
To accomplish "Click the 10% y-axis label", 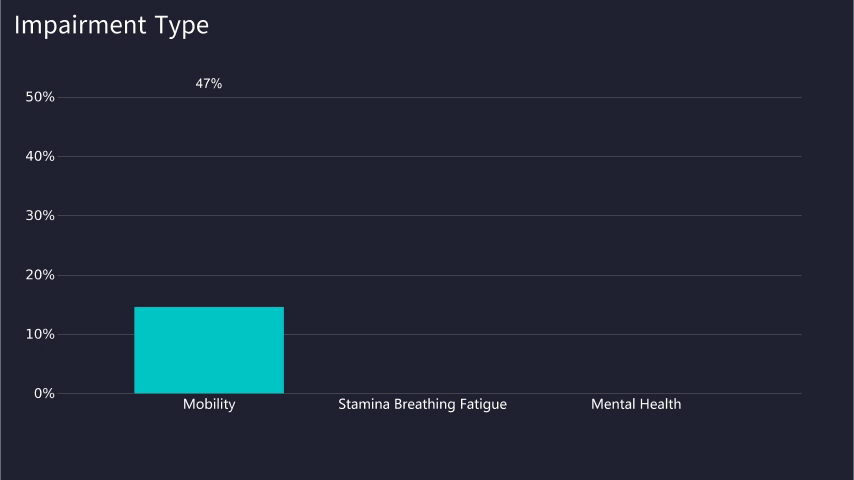I will (x=40, y=334).
